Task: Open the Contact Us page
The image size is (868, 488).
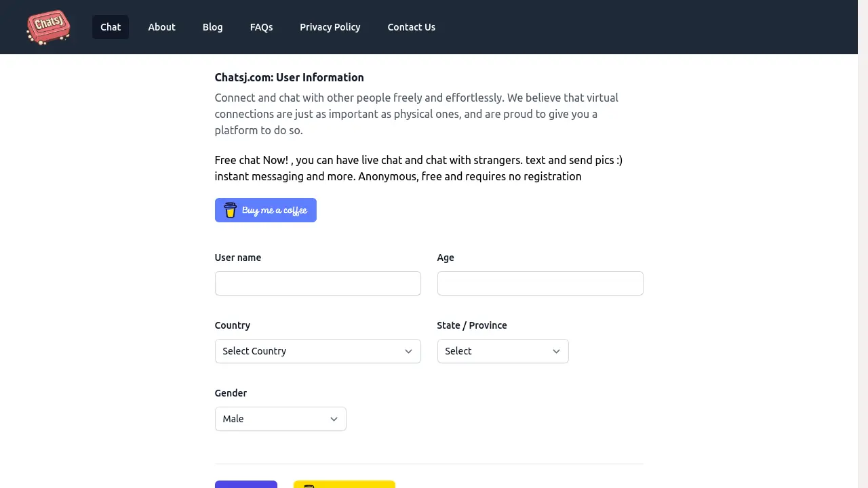Action: (x=412, y=27)
